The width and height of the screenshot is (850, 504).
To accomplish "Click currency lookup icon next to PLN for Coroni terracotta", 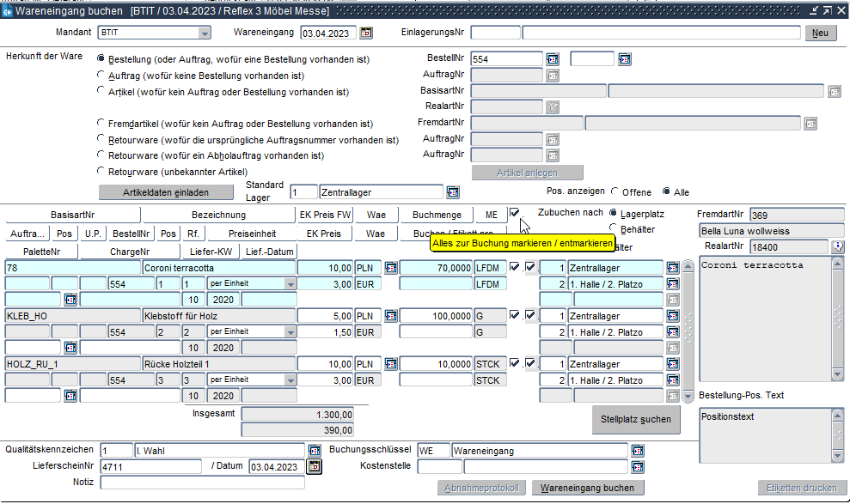I will tap(390, 268).
